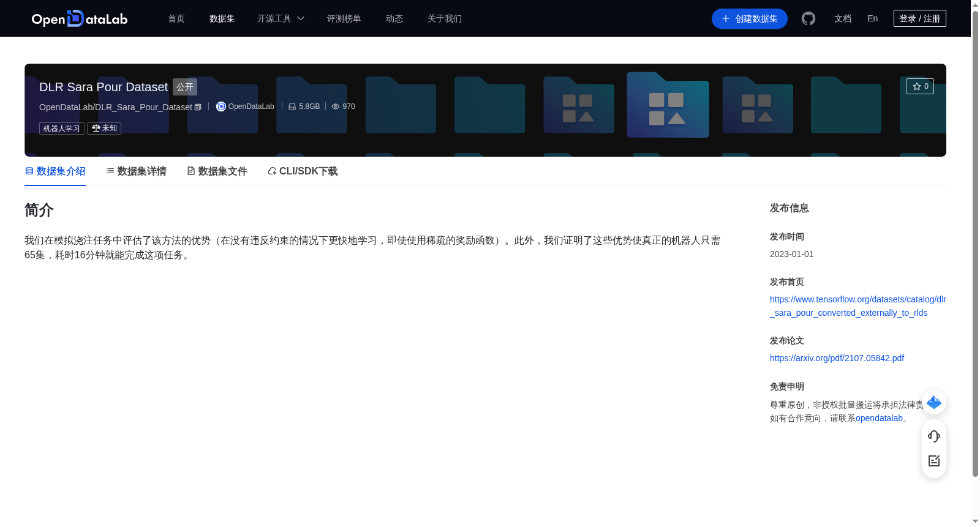980x527 pixels.
Task: Click the OpenDataLab owner avatar icon
Action: click(x=221, y=107)
